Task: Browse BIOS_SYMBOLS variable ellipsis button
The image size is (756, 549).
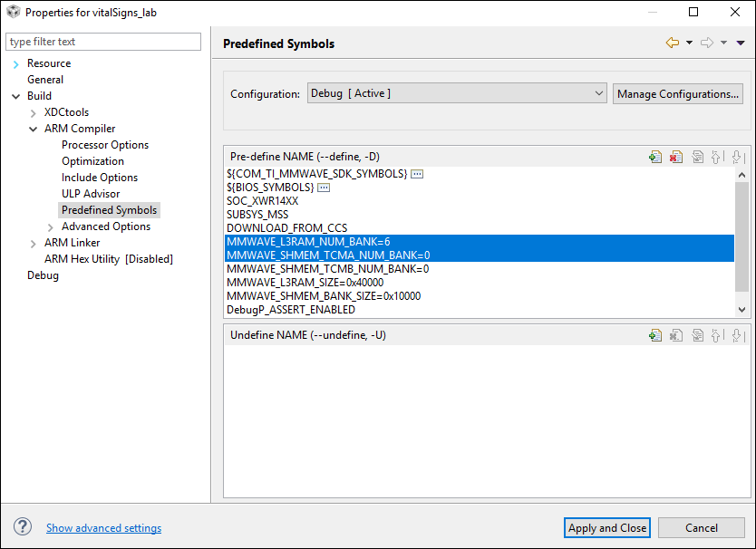Action: 324,188
